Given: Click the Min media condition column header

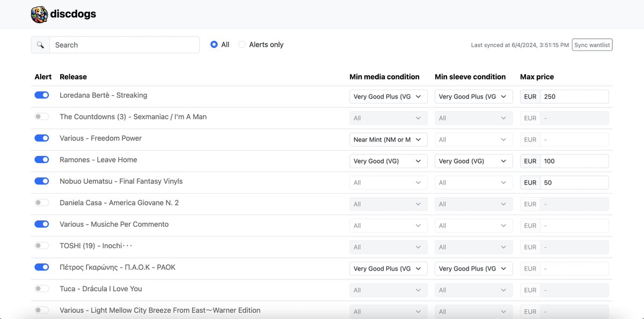Looking at the screenshot, I should click(384, 77).
